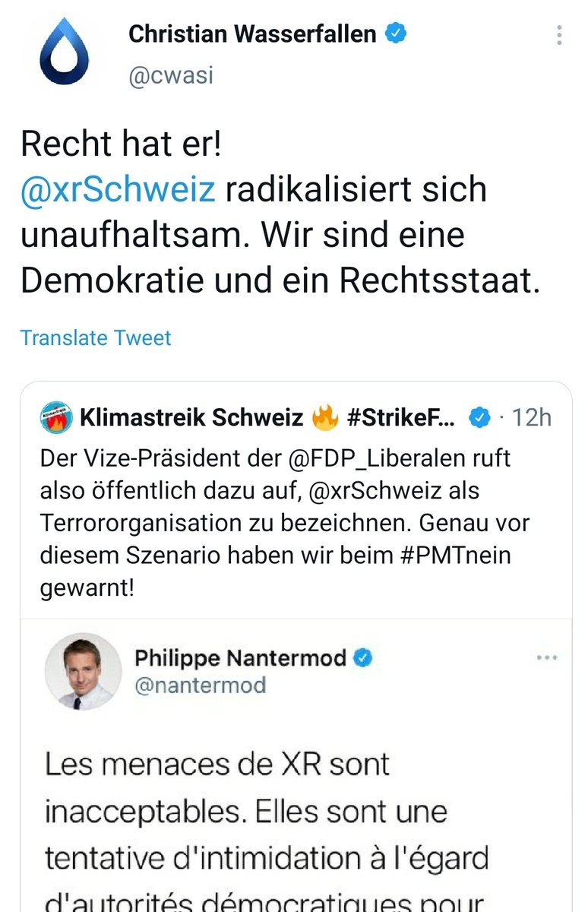Open the @xrSchweiz mention in main tweet

click(x=118, y=189)
